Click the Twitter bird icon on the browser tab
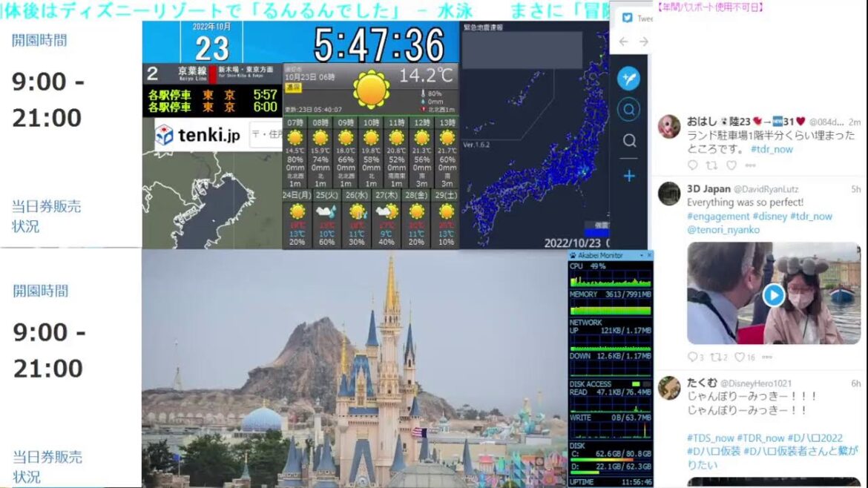The image size is (868, 488). [x=628, y=18]
